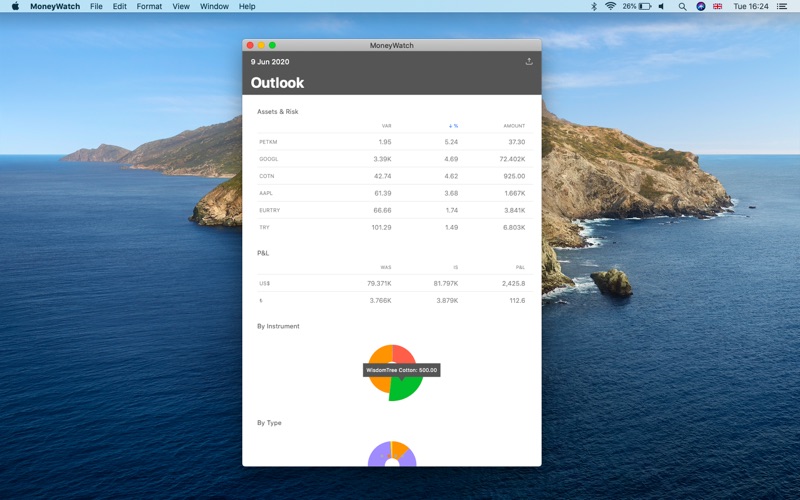Open the British flag input source menu
This screenshot has height=500, width=800.
(x=717, y=6)
